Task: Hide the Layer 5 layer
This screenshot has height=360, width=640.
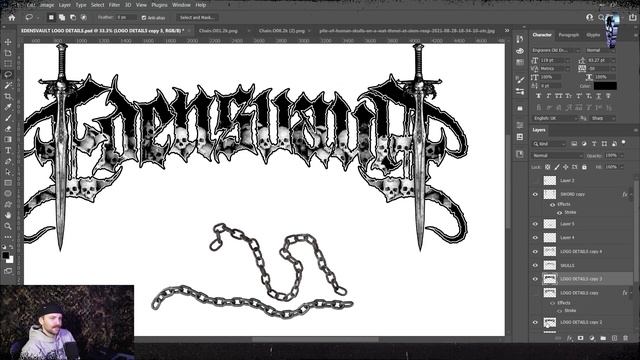Action: pyautogui.click(x=535, y=224)
